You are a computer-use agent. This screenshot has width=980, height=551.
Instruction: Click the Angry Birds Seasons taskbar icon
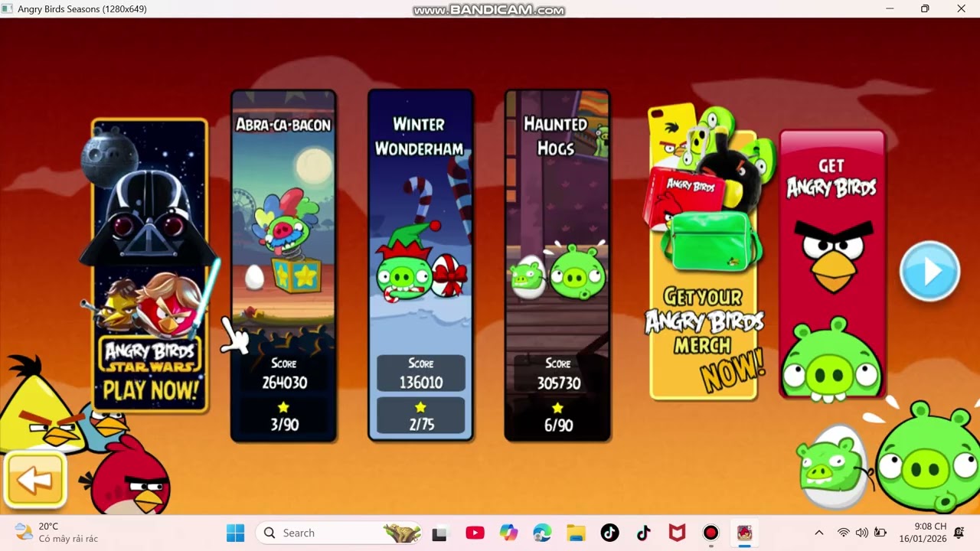pos(744,533)
